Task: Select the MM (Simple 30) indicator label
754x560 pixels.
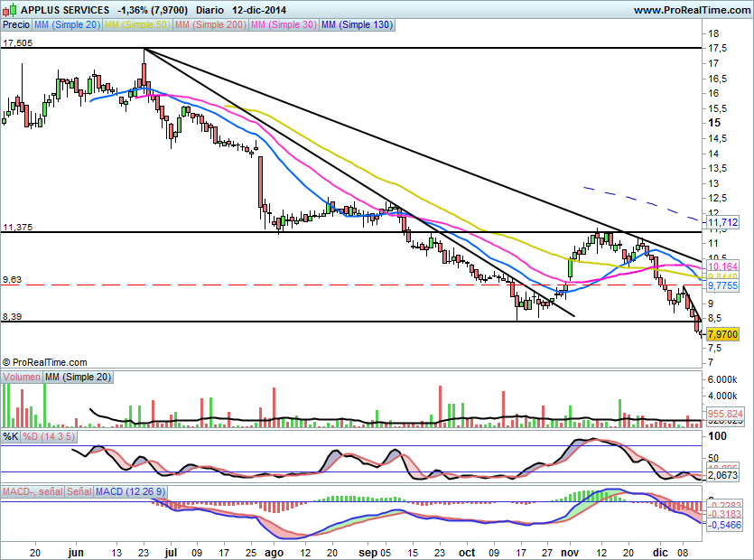Action: point(284,24)
